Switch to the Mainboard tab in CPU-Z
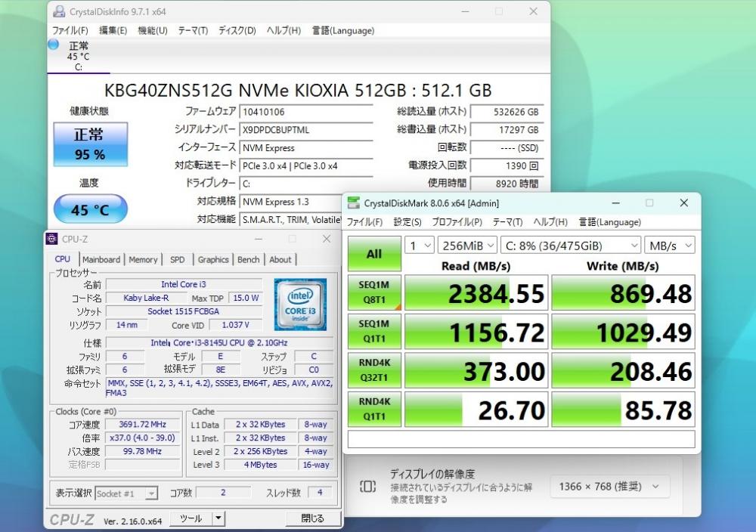Image resolution: width=756 pixels, height=532 pixels. pos(101,259)
